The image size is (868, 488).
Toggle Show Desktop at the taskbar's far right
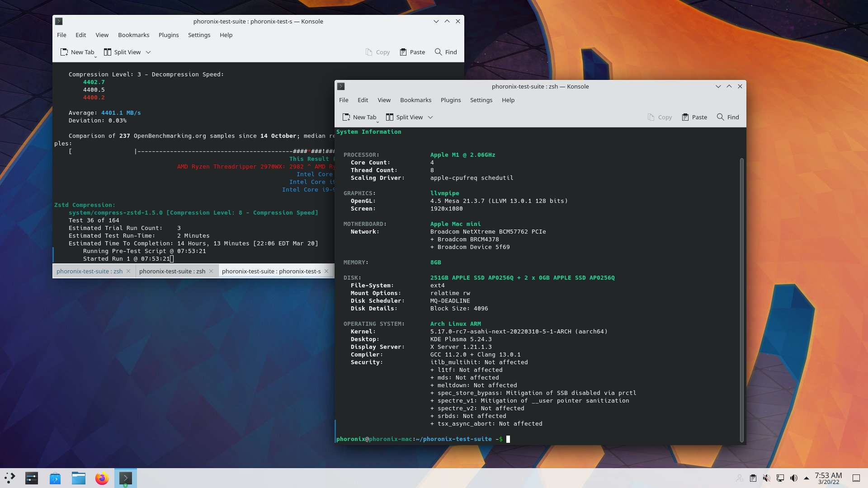[x=856, y=478]
